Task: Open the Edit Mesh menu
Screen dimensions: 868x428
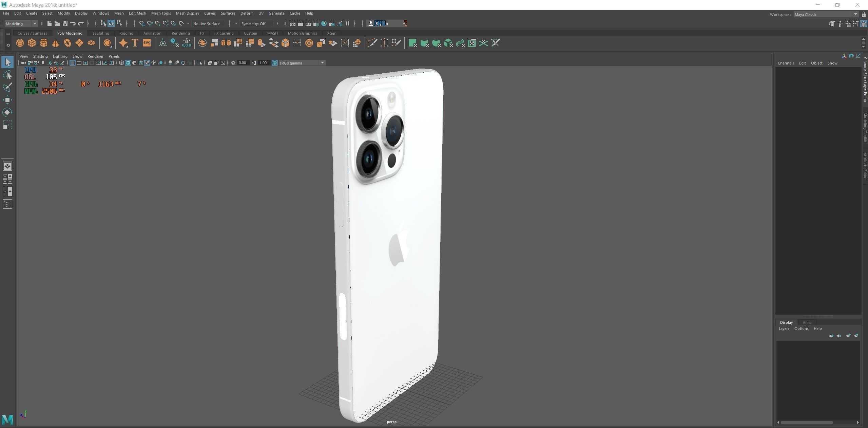Action: coord(137,13)
